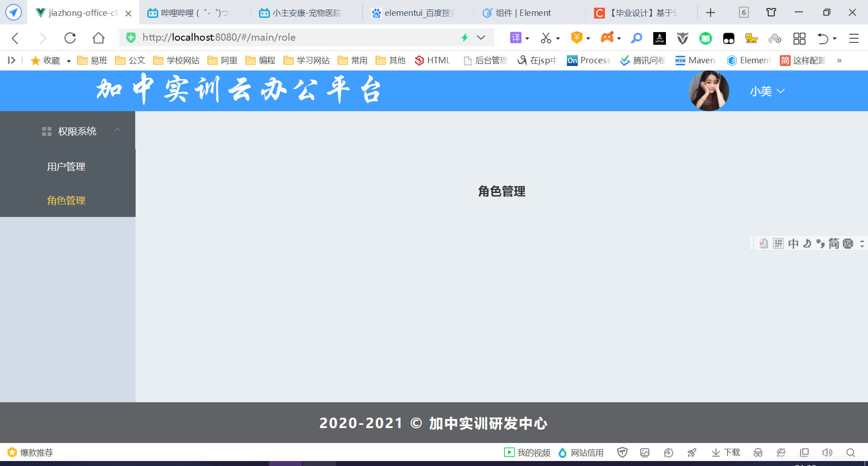Click the undo closed tab arrow

(x=823, y=38)
